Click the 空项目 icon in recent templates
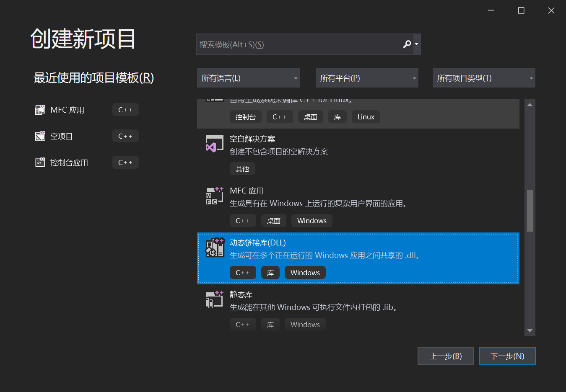 [x=40, y=136]
